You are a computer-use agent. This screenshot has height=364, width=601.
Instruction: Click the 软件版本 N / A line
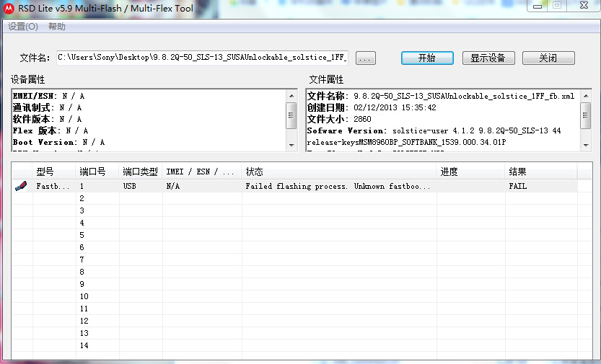pos(47,119)
